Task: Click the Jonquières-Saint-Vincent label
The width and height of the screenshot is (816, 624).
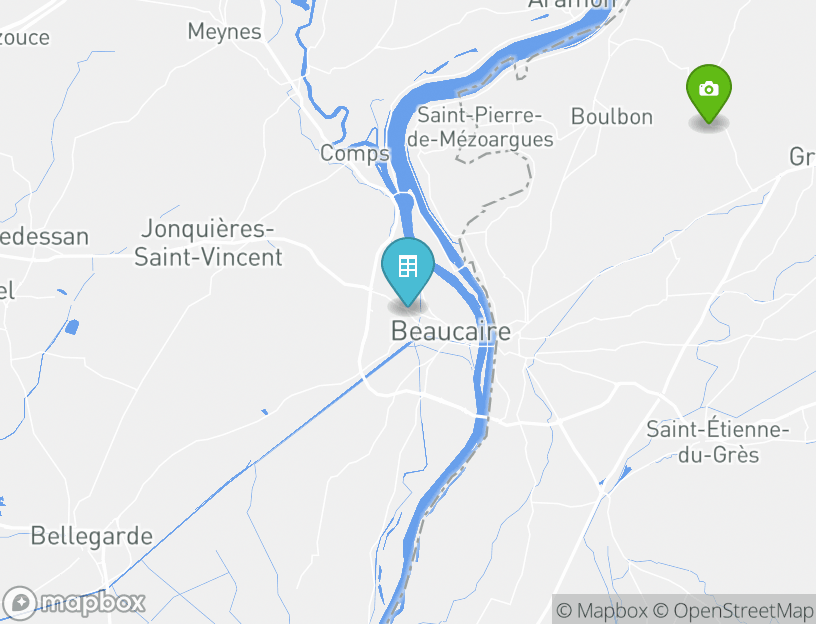Action: coord(208,243)
